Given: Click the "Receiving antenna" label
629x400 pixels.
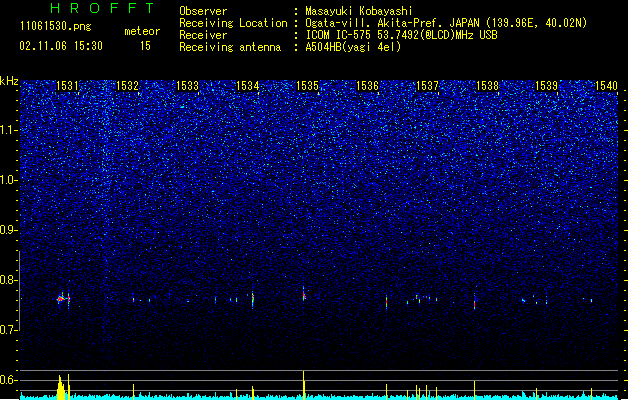Looking at the screenshot, I should click(x=230, y=47).
